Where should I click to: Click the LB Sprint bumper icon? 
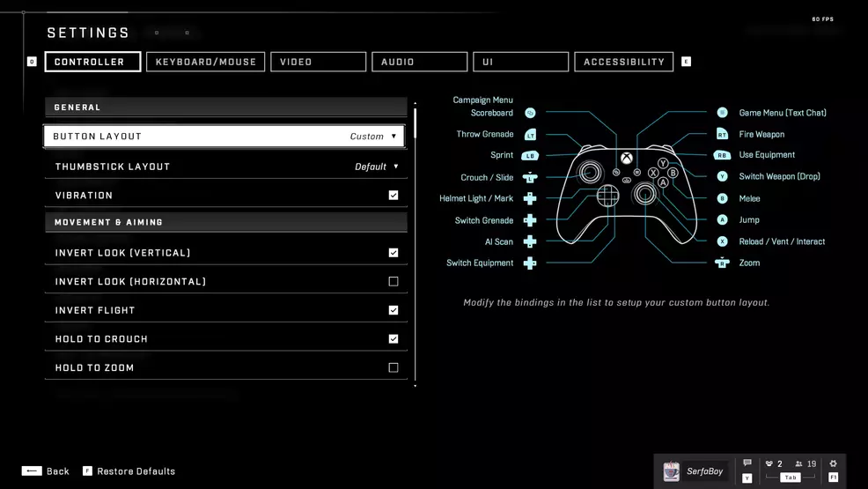(530, 156)
